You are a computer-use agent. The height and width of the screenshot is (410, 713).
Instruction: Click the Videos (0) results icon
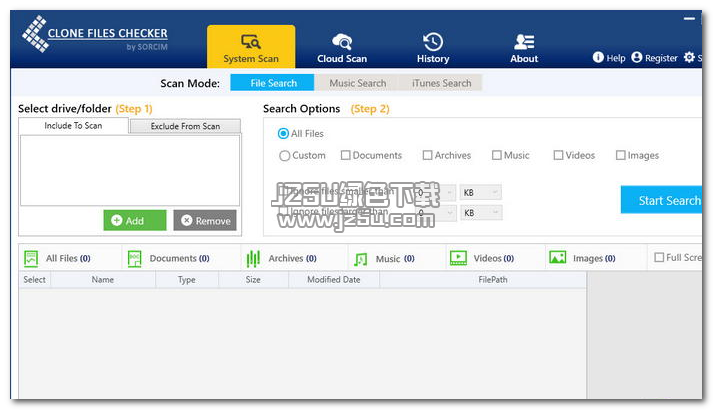[x=458, y=258]
